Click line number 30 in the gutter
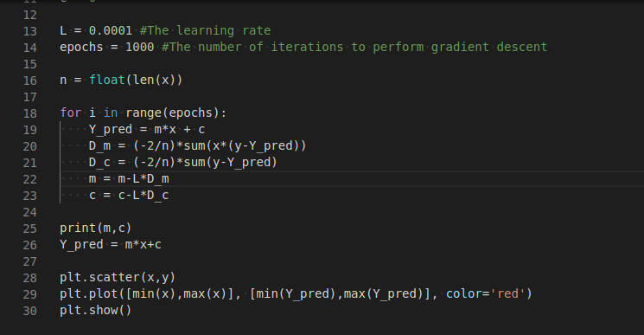 click(30, 311)
